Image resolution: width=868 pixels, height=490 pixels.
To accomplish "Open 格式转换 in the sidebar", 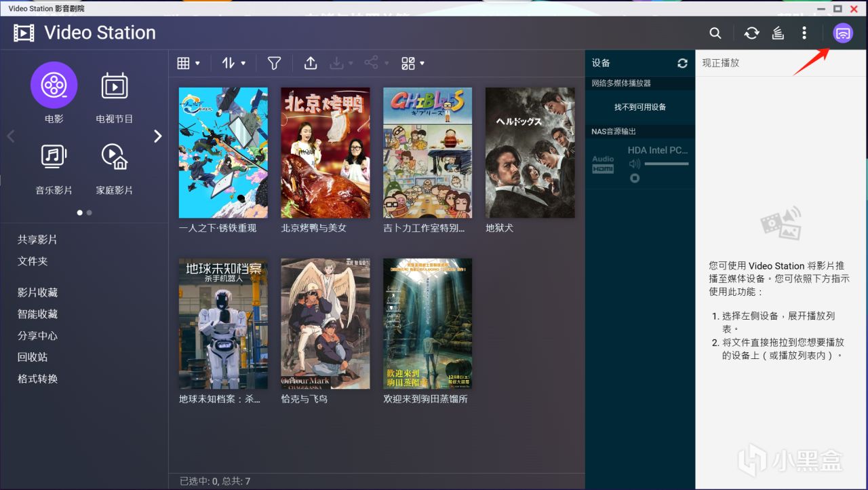I will pyautogui.click(x=37, y=379).
